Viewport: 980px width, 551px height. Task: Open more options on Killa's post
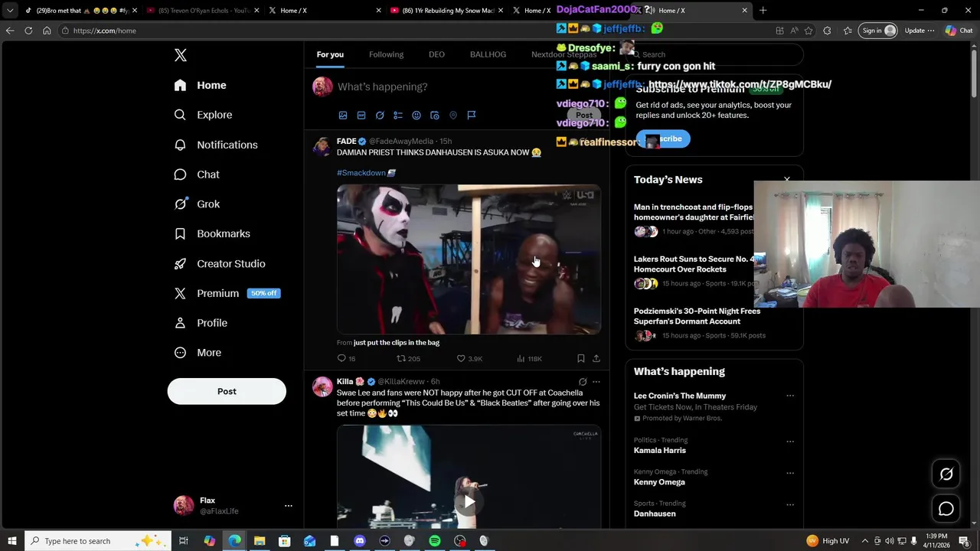596,382
